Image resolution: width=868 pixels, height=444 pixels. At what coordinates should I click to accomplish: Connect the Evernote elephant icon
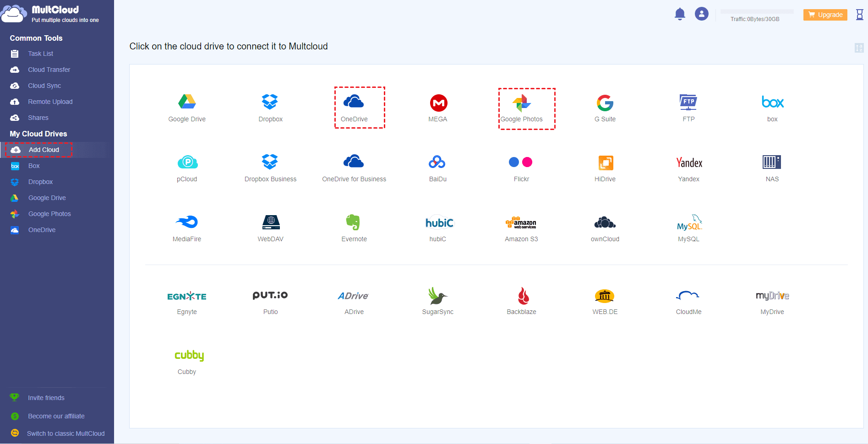tap(353, 222)
